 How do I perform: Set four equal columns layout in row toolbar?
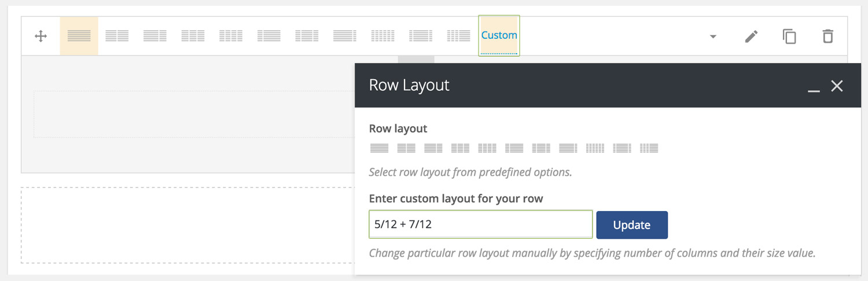click(231, 36)
